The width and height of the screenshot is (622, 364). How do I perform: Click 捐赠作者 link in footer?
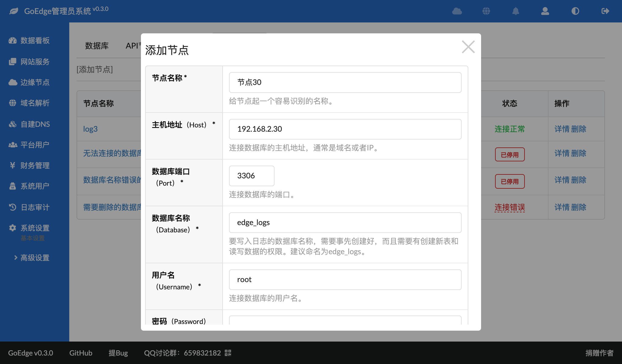point(599,353)
